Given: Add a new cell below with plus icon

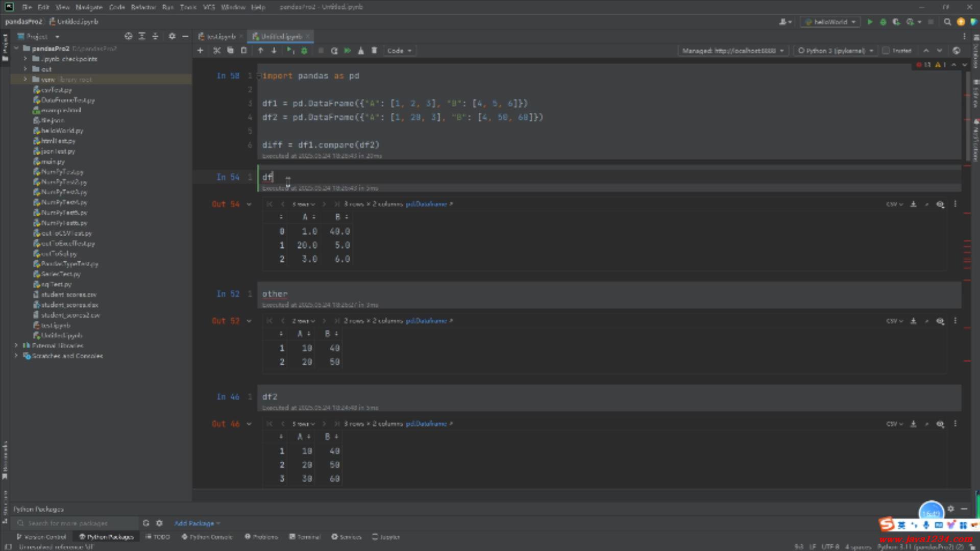Looking at the screenshot, I should click(200, 51).
